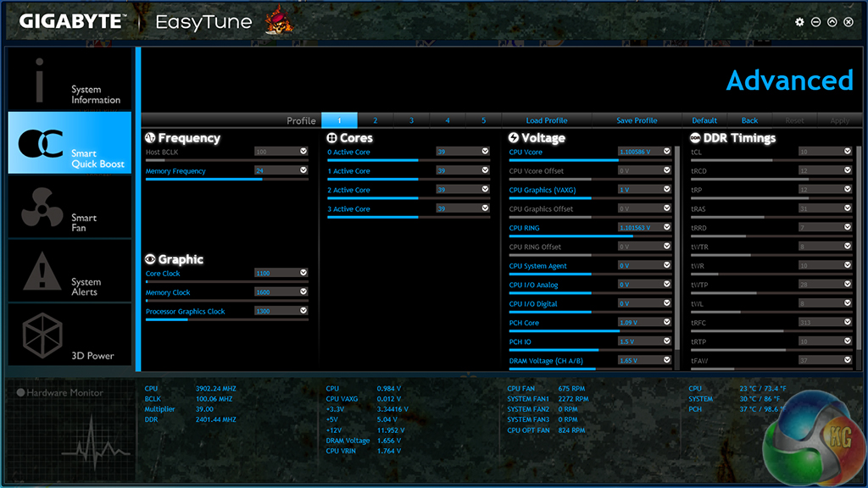Screen dimensions: 868x488
Task: Open the settings gear icon
Action: 799,22
